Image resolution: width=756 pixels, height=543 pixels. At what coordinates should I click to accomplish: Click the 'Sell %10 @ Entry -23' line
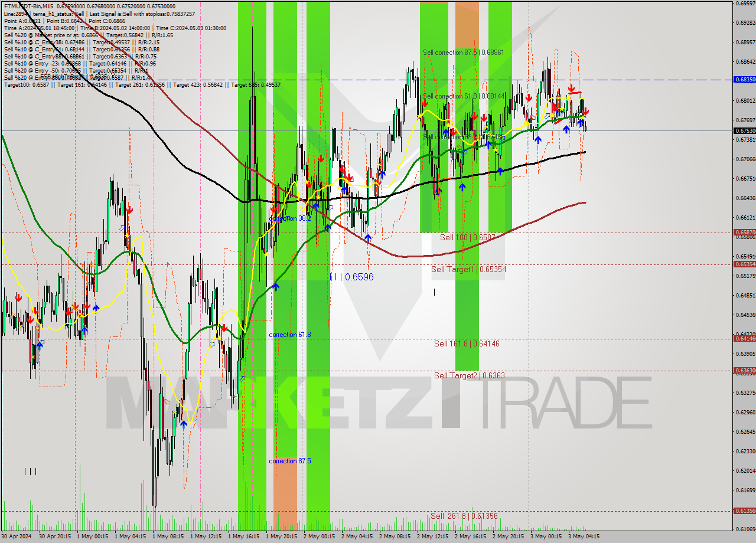pos(80,63)
